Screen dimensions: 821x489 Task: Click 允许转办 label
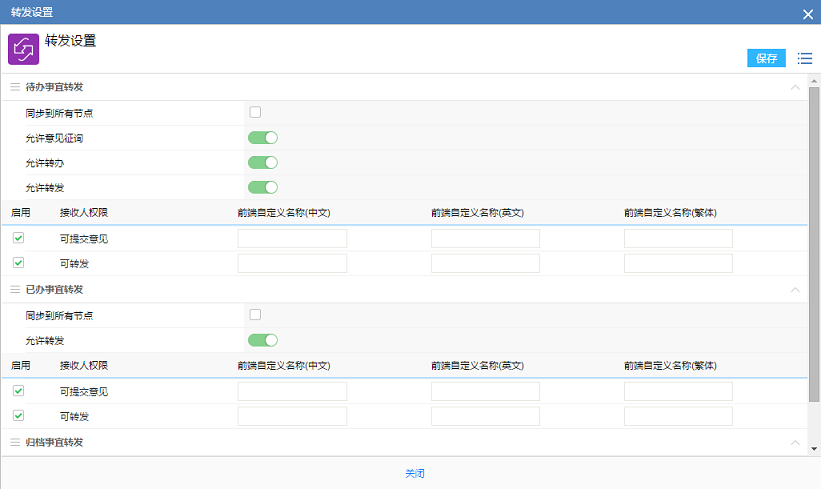(x=45, y=163)
